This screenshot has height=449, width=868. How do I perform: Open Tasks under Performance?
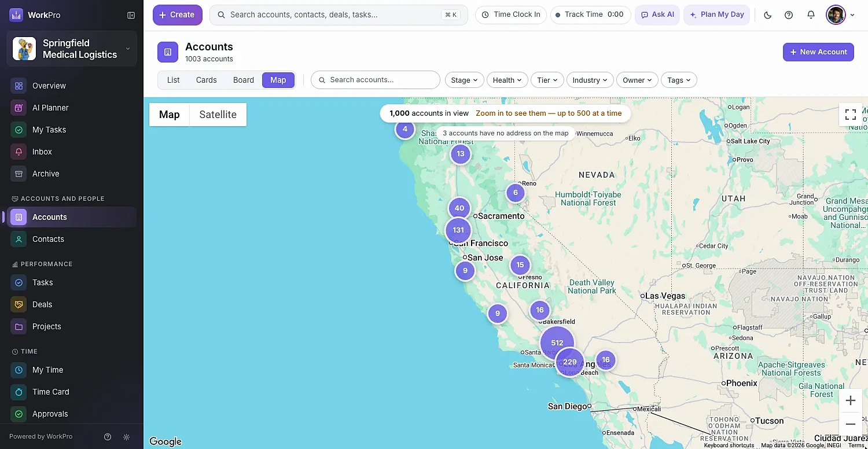tap(72, 282)
